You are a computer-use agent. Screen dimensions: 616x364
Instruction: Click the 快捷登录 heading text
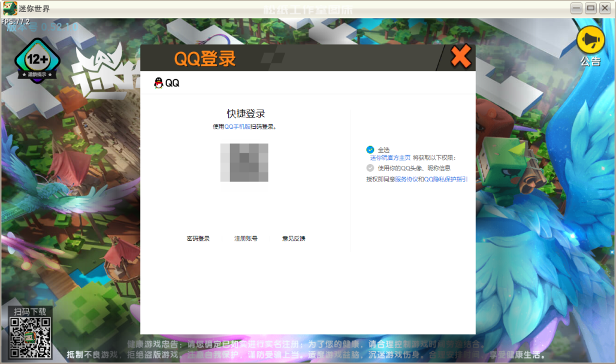[x=246, y=114]
